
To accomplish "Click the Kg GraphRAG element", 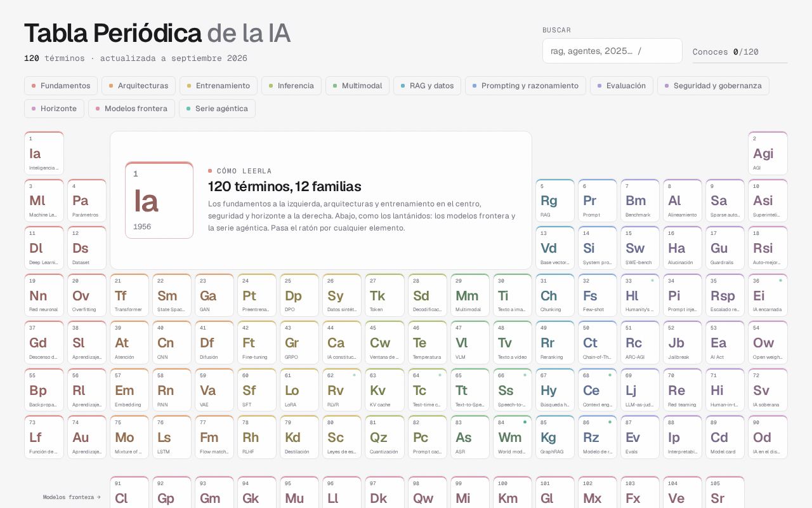I will pos(555,438).
